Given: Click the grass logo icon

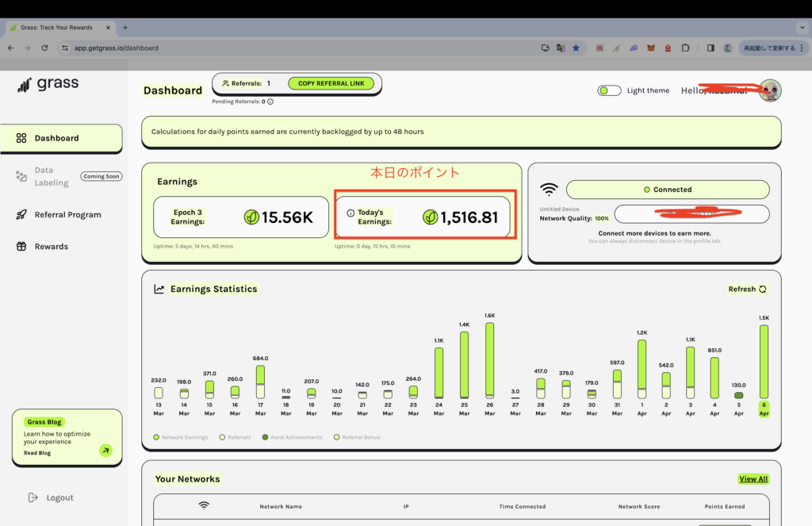Looking at the screenshot, I should click(25, 85).
